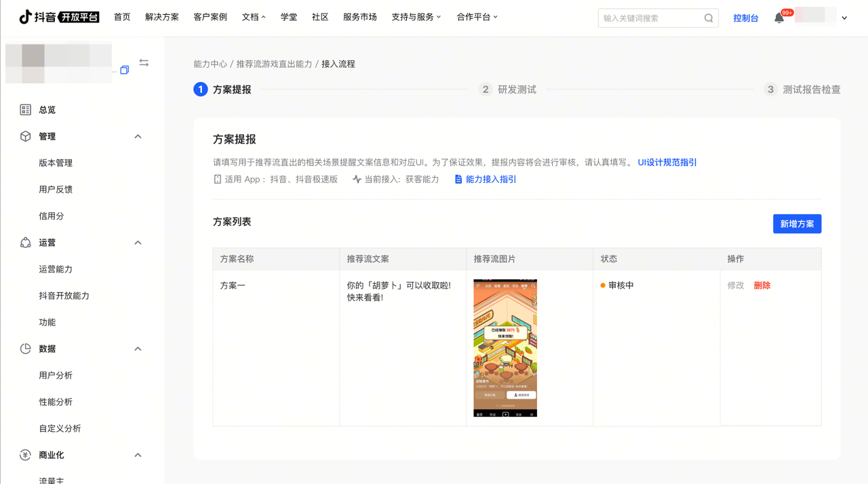The width and height of the screenshot is (868, 484).
Task: Click the 总览 overview icon in sidebar
Action: point(26,110)
